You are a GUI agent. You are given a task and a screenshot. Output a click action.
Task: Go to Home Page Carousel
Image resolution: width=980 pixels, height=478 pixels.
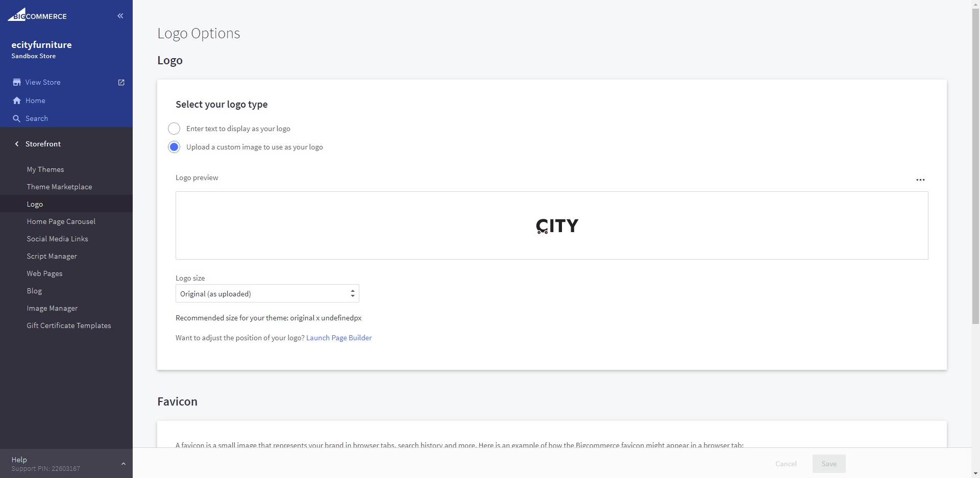[x=61, y=221]
